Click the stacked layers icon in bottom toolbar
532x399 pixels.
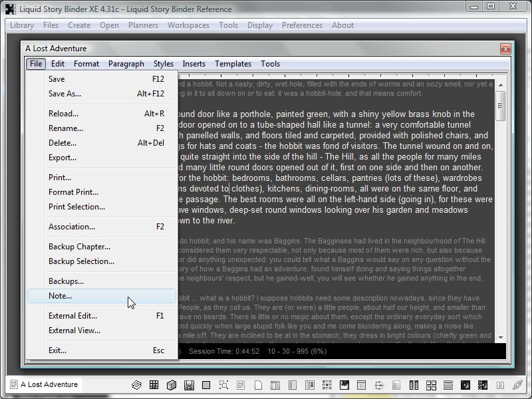tap(136, 384)
